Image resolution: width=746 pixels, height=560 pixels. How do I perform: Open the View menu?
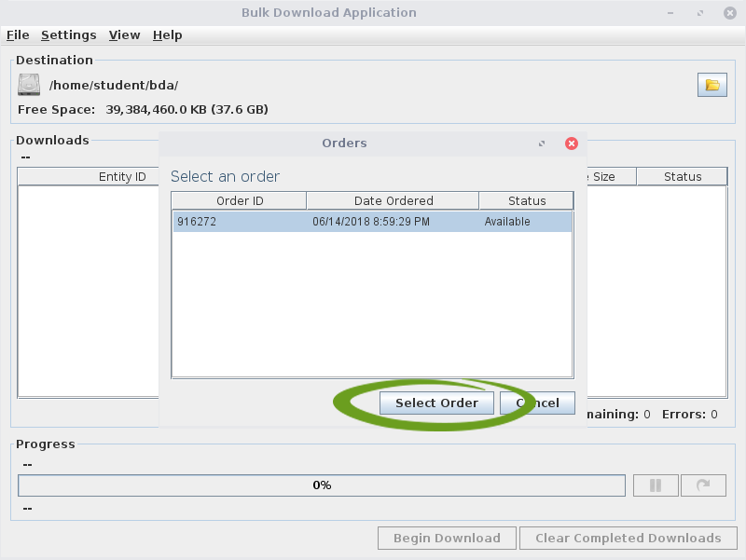coord(124,34)
